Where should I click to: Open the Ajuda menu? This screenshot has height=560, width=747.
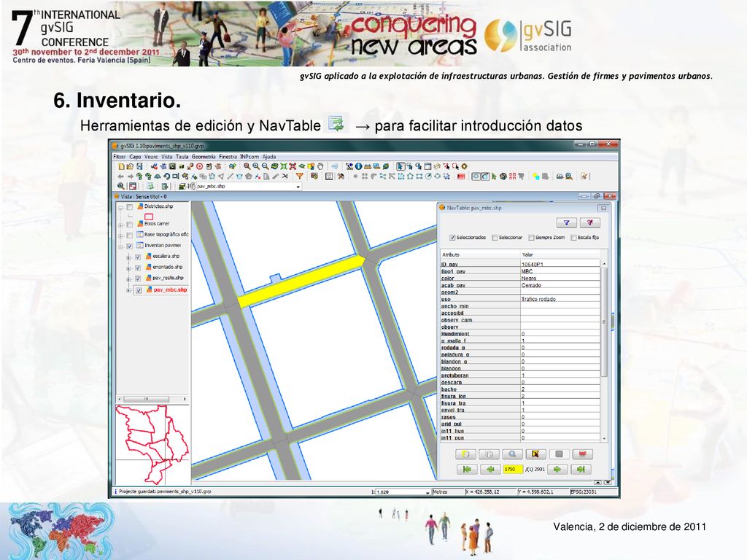click(x=269, y=157)
